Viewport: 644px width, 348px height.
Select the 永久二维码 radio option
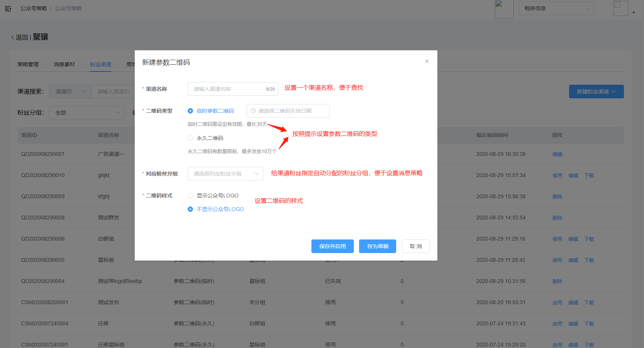[x=190, y=138]
